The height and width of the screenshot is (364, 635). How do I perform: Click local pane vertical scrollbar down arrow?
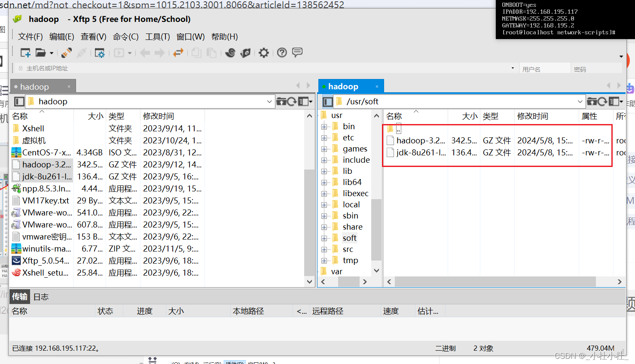[309, 282]
